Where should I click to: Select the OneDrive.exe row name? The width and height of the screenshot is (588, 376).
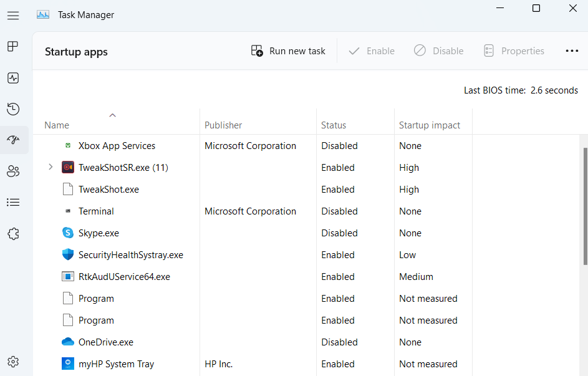pos(106,342)
